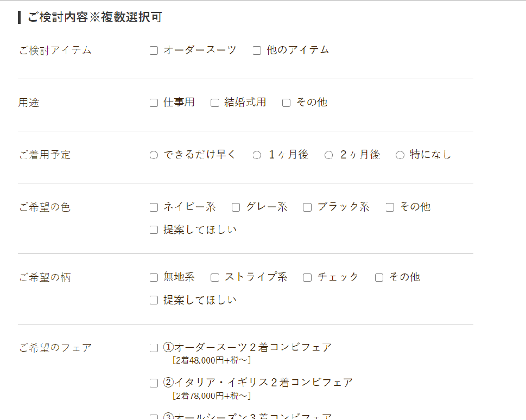This screenshot has height=420, width=526.
Task: Check the ストライプ系 pattern option
Action: coord(214,278)
